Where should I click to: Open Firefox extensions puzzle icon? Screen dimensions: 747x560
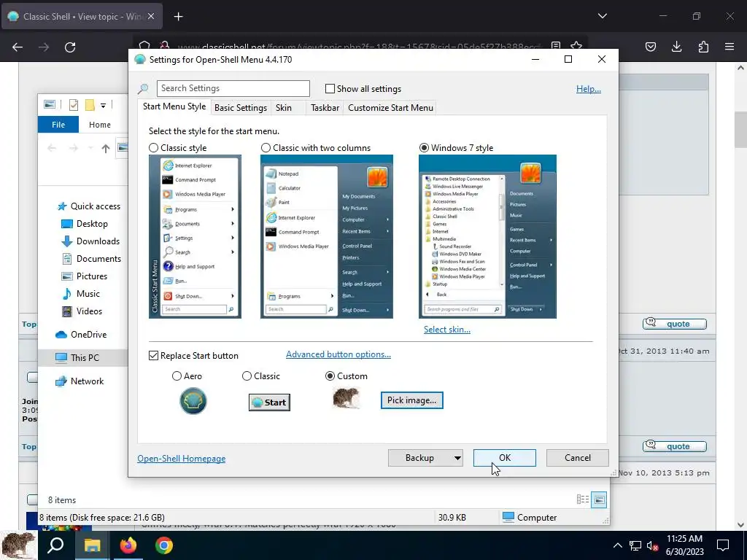(x=703, y=47)
